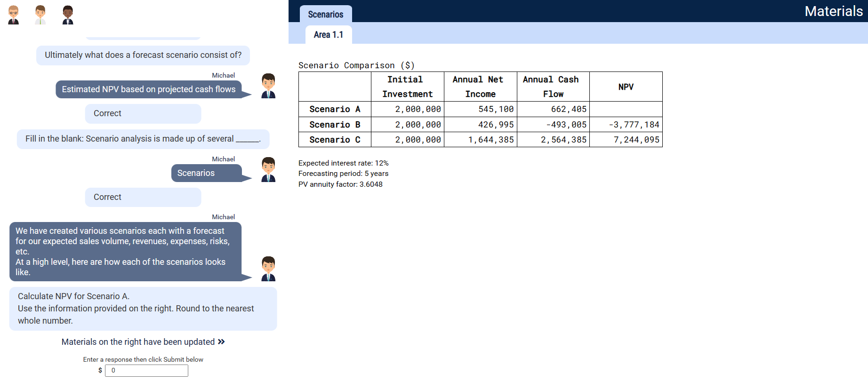This screenshot has height=381, width=868.
Task: Click the 'Initial Investment' column header
Action: [x=408, y=87]
